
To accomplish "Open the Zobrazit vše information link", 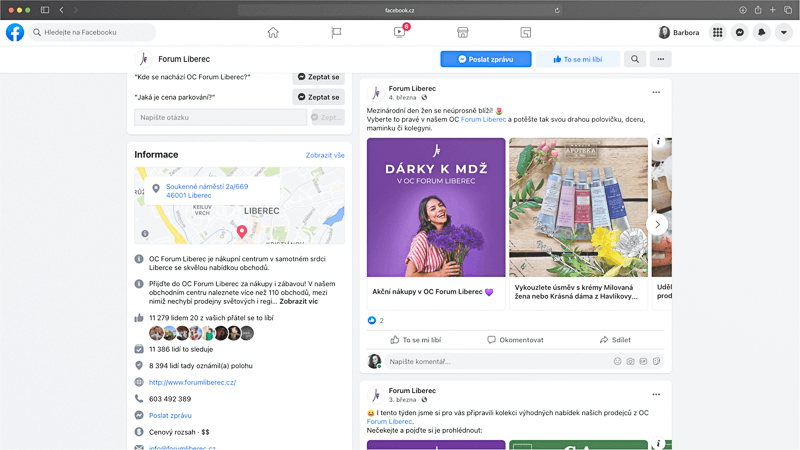I will (x=325, y=155).
